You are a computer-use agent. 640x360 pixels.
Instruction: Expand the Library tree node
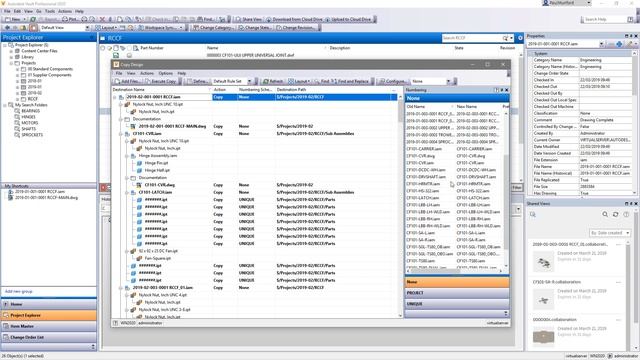pyautogui.click(x=11, y=57)
